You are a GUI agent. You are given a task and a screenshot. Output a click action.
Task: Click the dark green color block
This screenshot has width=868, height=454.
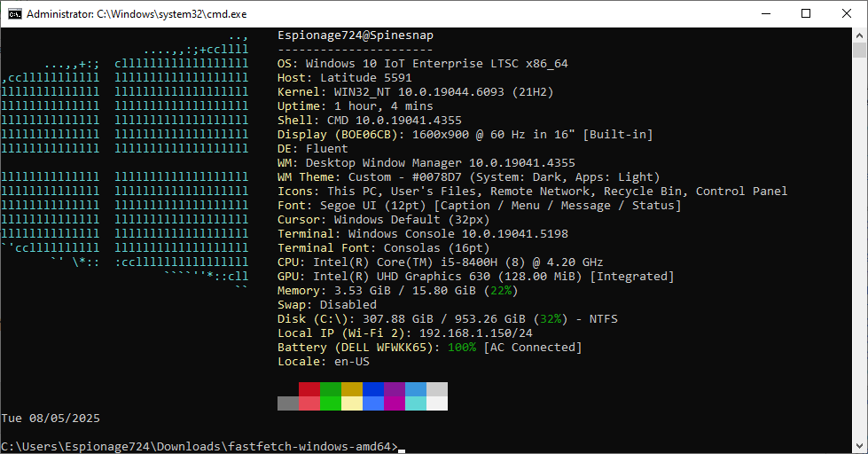click(331, 389)
